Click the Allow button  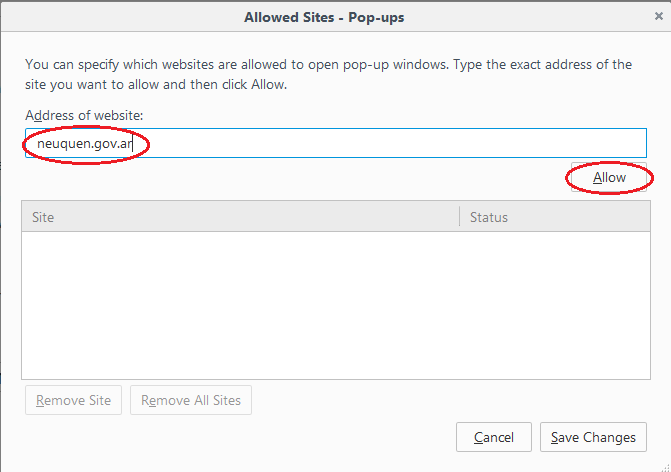[609, 178]
